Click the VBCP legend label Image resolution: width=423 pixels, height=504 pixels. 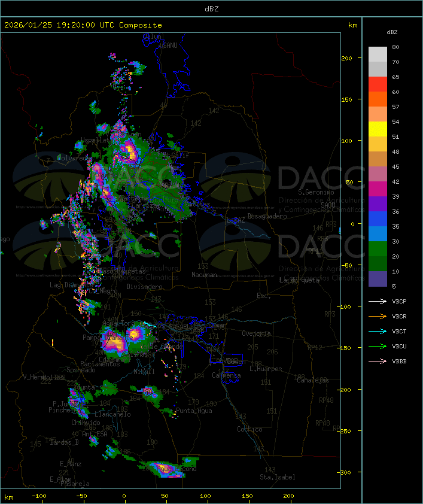point(399,302)
